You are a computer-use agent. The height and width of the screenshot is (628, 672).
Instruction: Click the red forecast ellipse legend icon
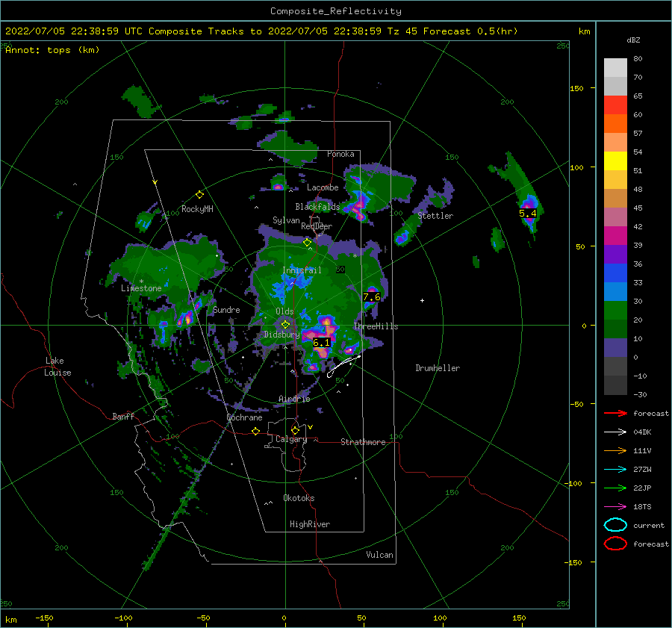(x=615, y=544)
